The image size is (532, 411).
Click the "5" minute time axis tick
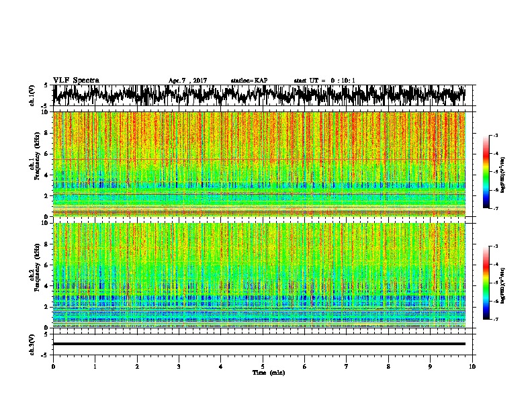[x=263, y=367]
